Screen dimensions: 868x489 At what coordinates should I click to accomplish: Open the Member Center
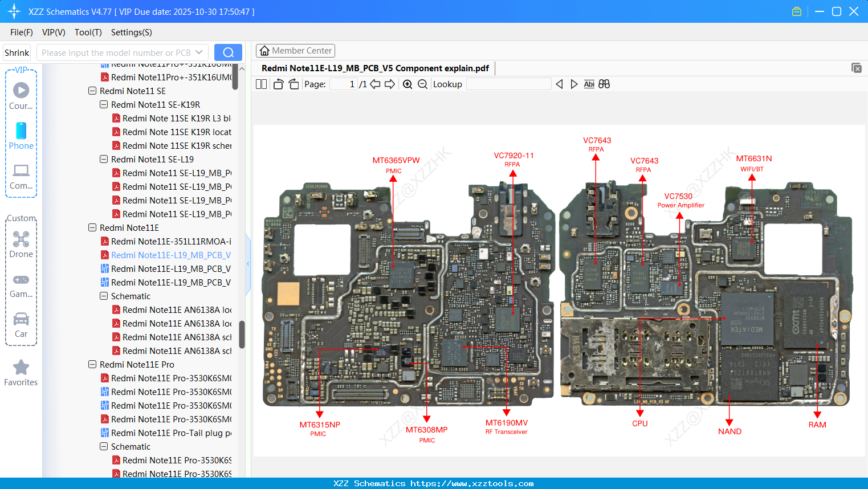(295, 50)
